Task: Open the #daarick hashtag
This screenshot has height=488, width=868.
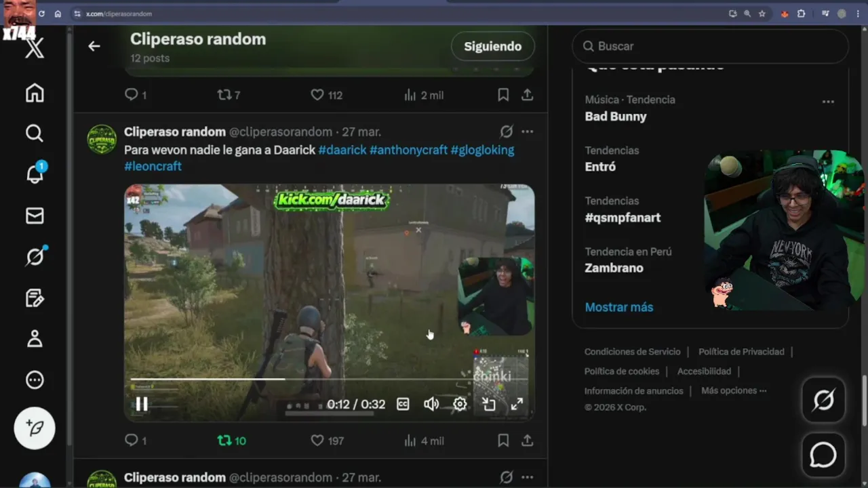Action: [x=342, y=150]
